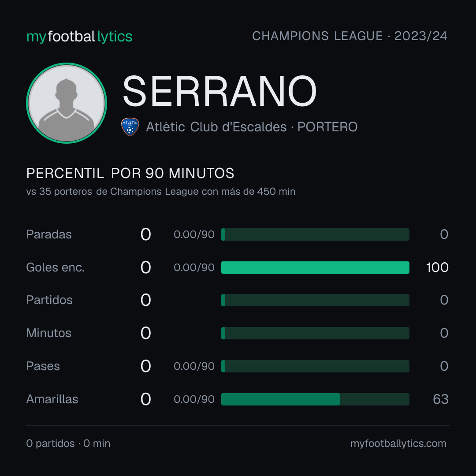476x476 pixels.
Task: Select the Champions League 2023/24 label
Action: pos(350,36)
